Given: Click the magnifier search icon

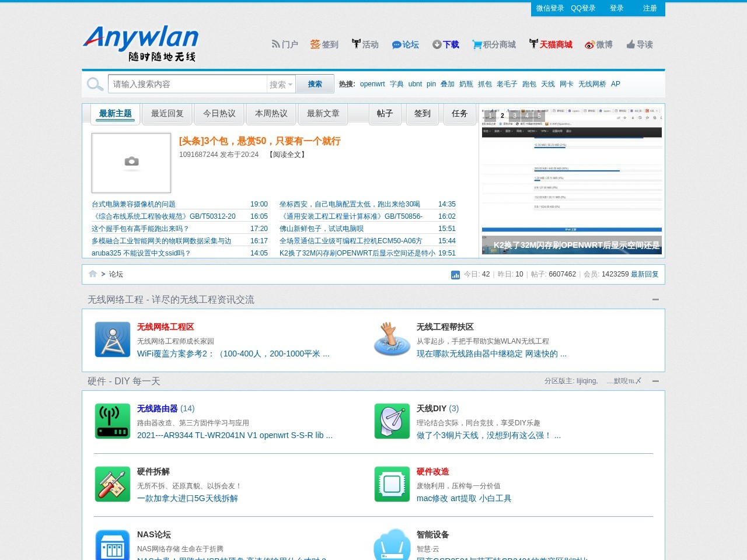Looking at the screenshot, I should click(x=95, y=84).
